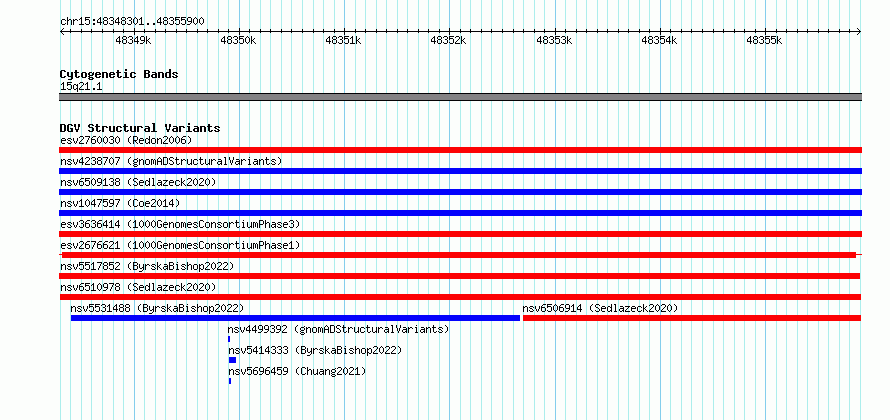Select the red bar under esv2676621
Image resolution: width=890 pixels, height=420 pixels.
459,255
